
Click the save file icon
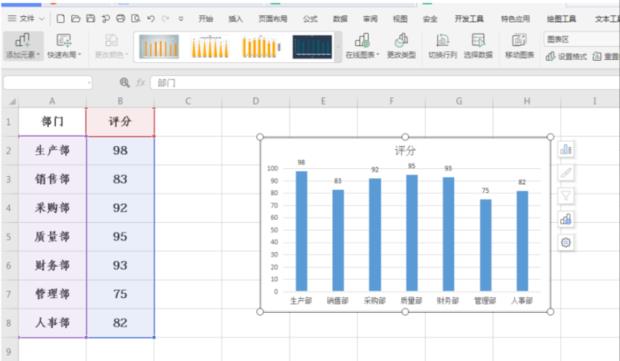coord(91,18)
